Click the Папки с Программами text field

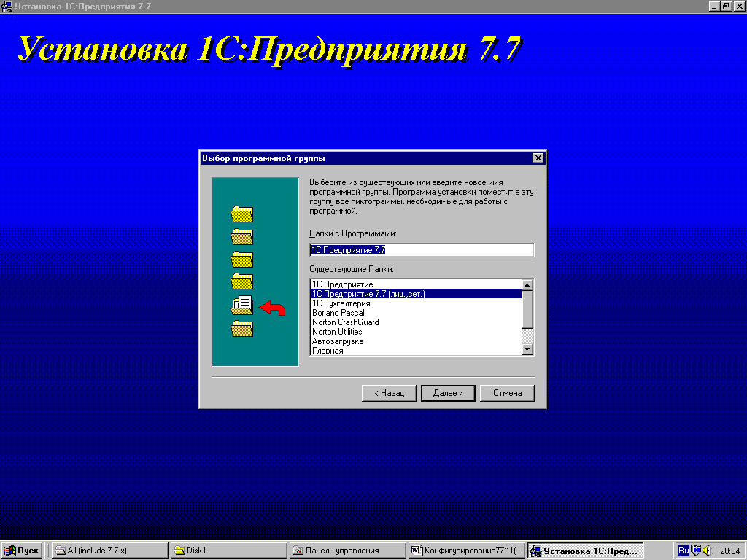pos(422,250)
